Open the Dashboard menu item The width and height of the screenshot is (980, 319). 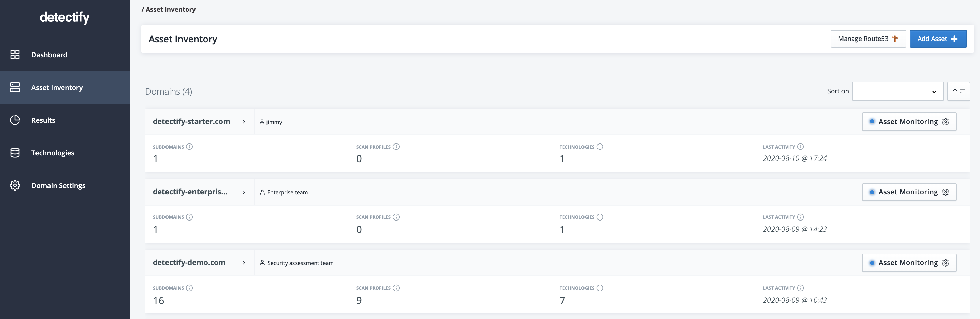click(65, 55)
